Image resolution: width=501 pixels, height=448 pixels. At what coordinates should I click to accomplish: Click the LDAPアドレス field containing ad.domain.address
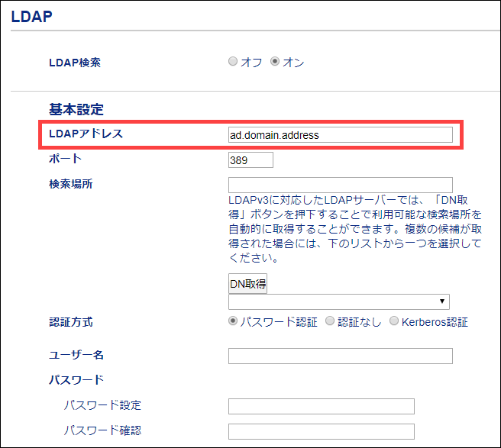click(340, 135)
